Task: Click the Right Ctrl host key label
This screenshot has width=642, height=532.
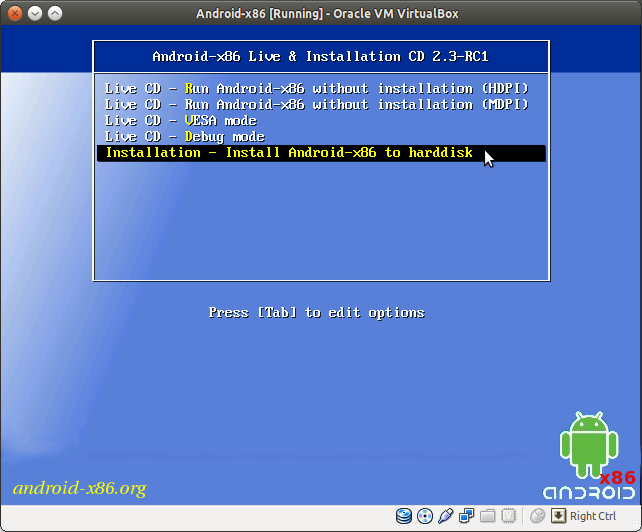Action: coord(593,516)
